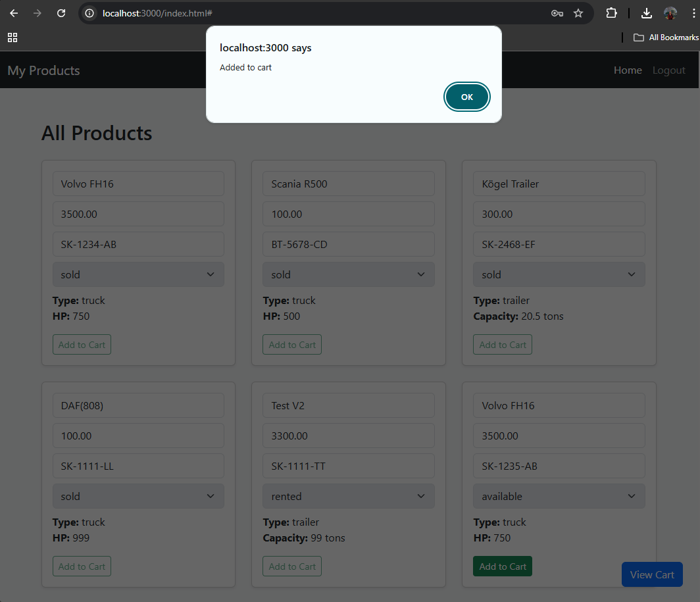Open the Home nav link
This screenshot has height=602, width=700.
(628, 70)
